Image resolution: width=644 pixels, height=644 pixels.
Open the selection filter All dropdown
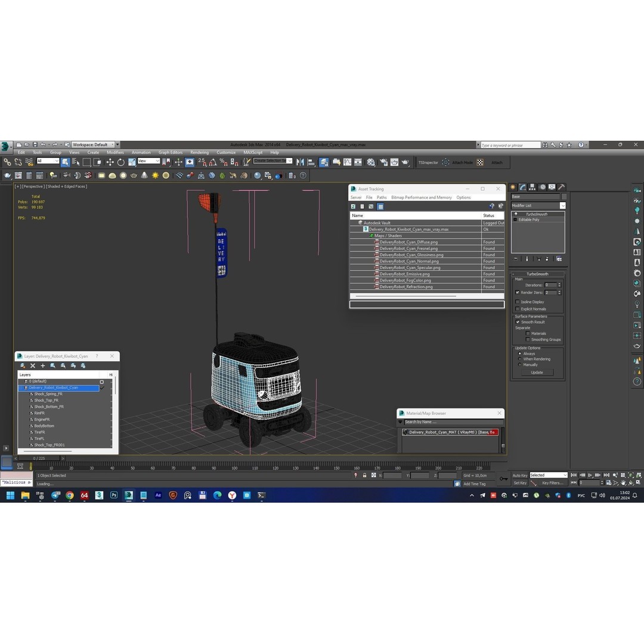(48, 161)
